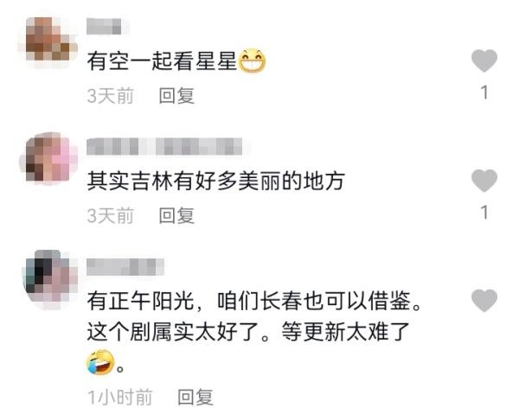The height and width of the screenshot is (420, 519).
Task: Click the grinning emoji after '看星星'
Action: [x=253, y=60]
